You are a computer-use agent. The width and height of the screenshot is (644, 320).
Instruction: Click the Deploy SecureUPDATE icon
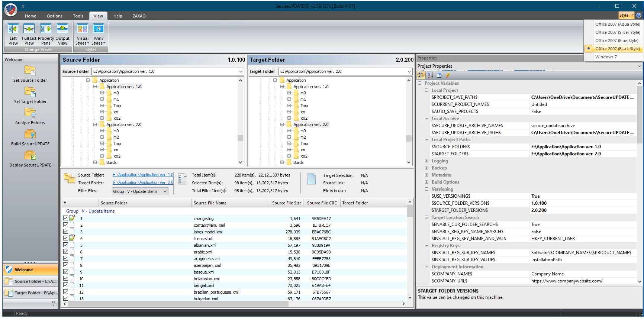pyautogui.click(x=30, y=155)
